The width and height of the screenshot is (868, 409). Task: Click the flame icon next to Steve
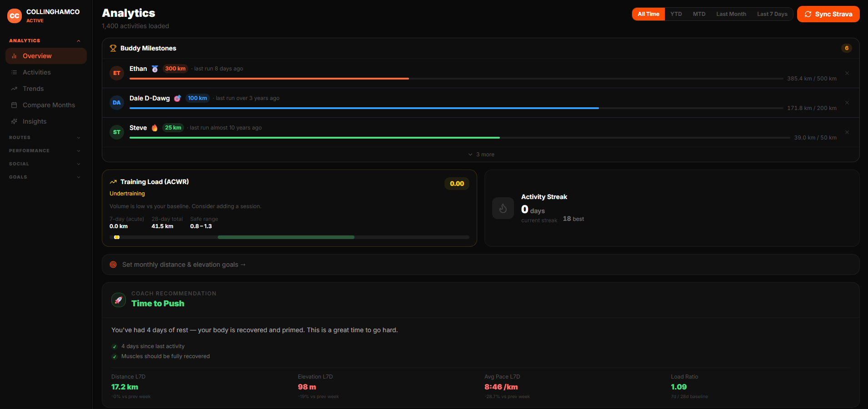pyautogui.click(x=155, y=128)
